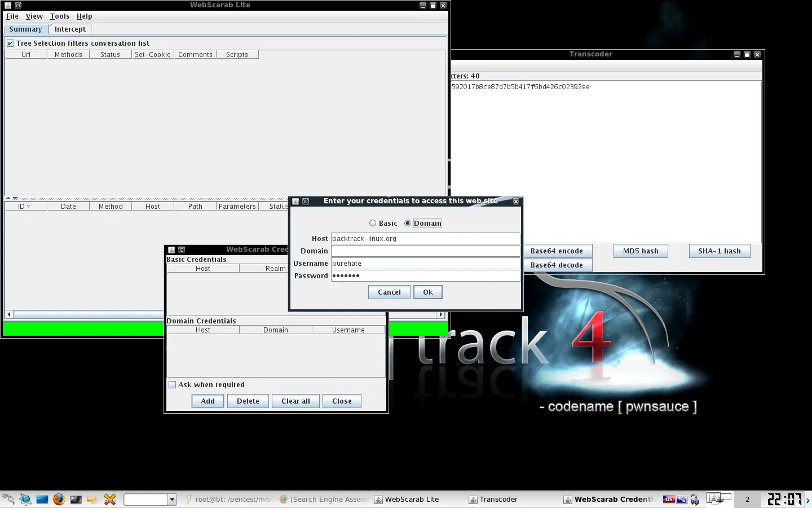Expand the split pane with the down arrow
Viewport: 812px width, 508px height.
pyautogui.click(x=15, y=198)
